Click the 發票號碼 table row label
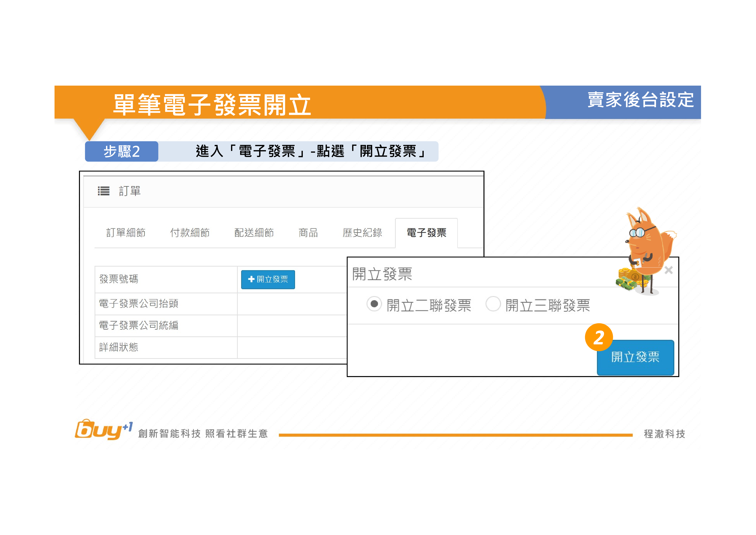Image resolution: width=756 pixels, height=535 pixels. pyautogui.click(x=119, y=279)
